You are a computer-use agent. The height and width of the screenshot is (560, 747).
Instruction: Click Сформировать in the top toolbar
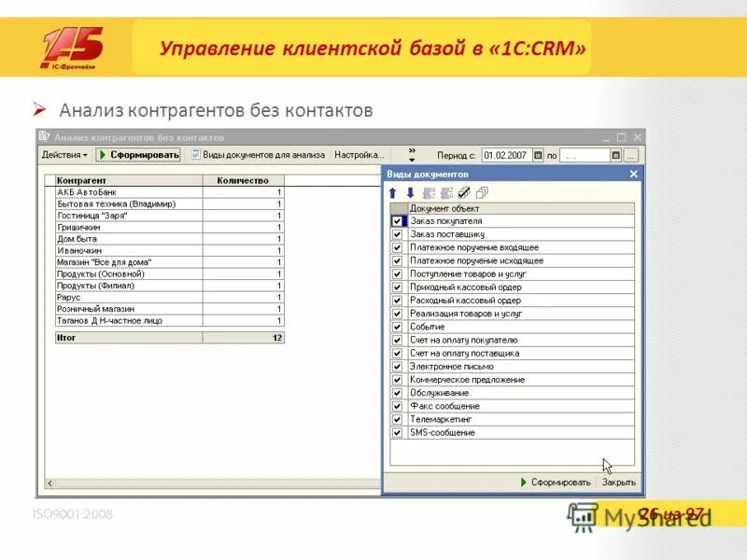[138, 155]
